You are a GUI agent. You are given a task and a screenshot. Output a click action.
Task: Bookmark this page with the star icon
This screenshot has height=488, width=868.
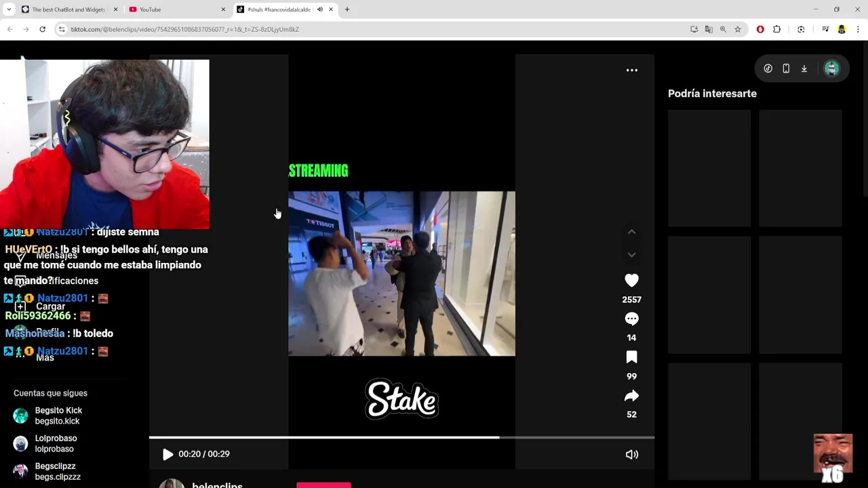pyautogui.click(x=738, y=29)
